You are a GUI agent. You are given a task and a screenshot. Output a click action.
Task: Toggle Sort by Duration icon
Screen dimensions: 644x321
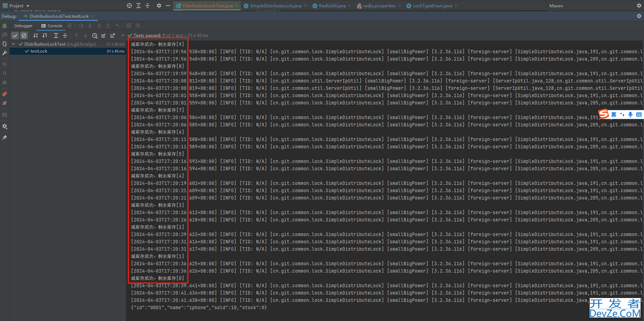(45, 36)
